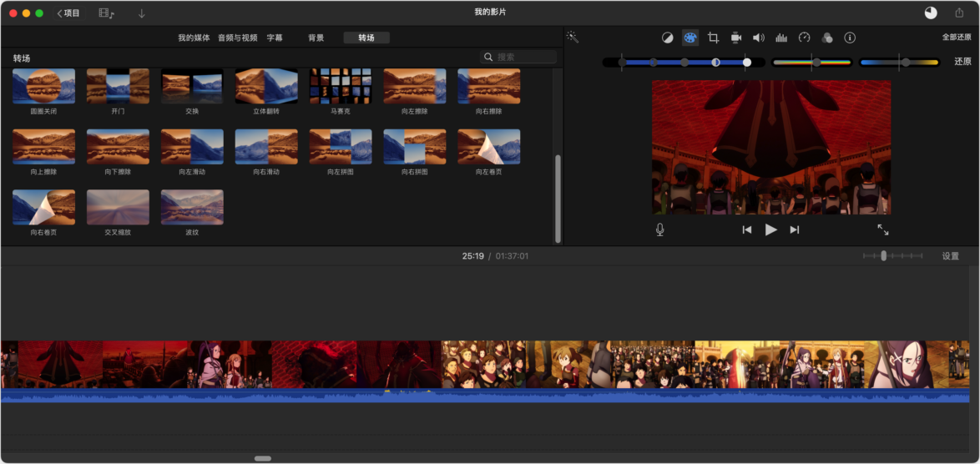Select Slide Left (向左滑动) transition
This screenshot has height=464, width=980.
[x=192, y=147]
